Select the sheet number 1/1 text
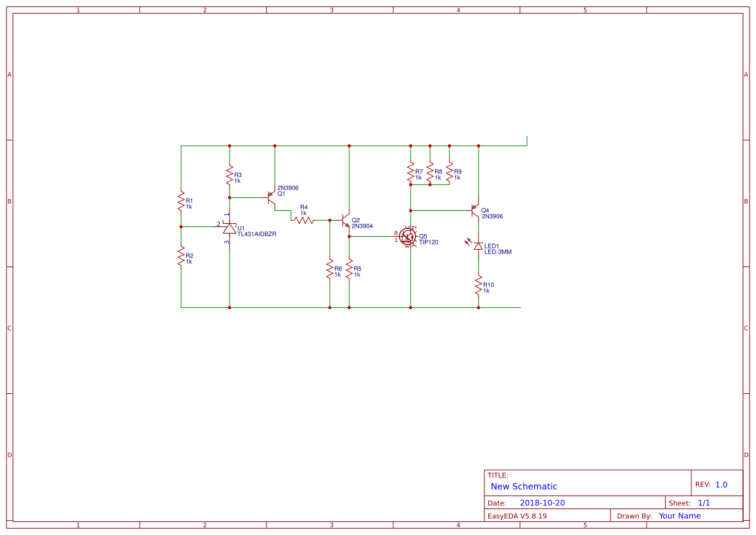The image size is (756, 535). pos(704,503)
